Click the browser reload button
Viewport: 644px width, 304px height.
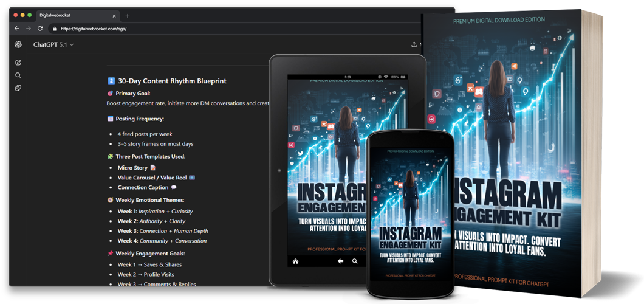pos(40,29)
